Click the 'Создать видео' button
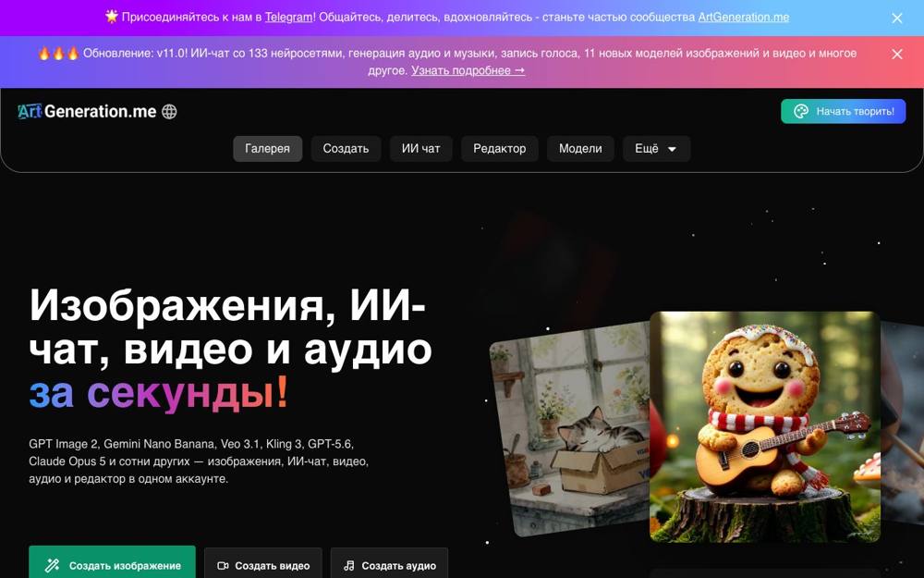 pos(263,564)
